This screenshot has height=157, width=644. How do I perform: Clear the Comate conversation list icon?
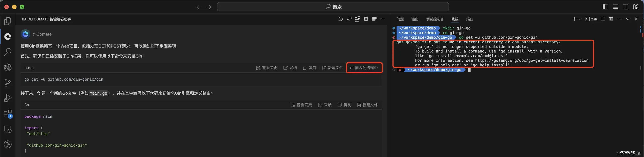(x=374, y=19)
